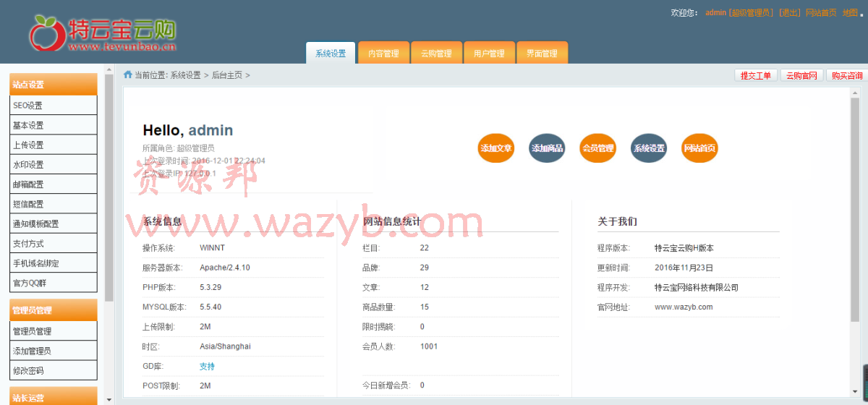Click the 超级管理员 header link
Viewport: 868px width, 405px height.
752,13
